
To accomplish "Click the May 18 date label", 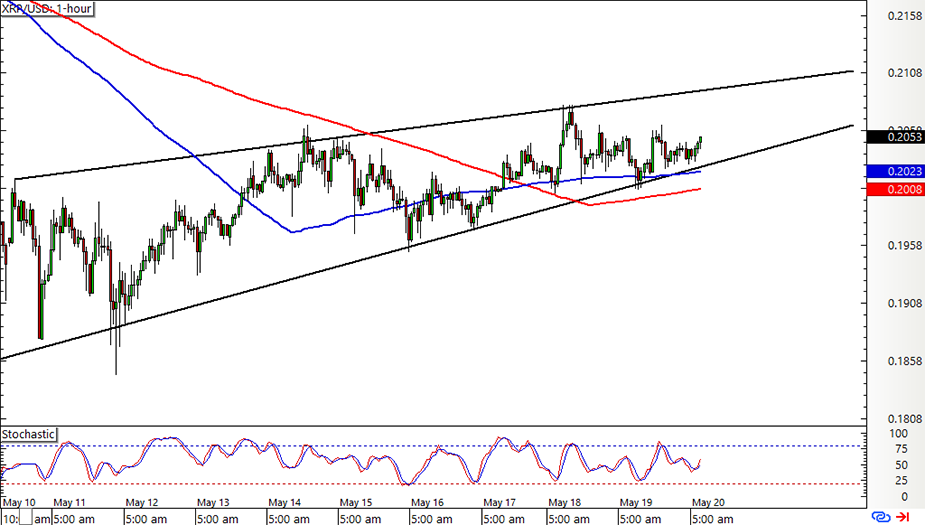I will click(565, 503).
